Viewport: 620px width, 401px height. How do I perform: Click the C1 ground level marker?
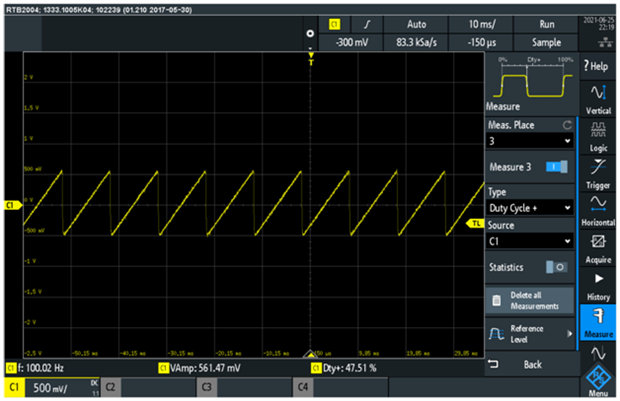click(x=12, y=205)
